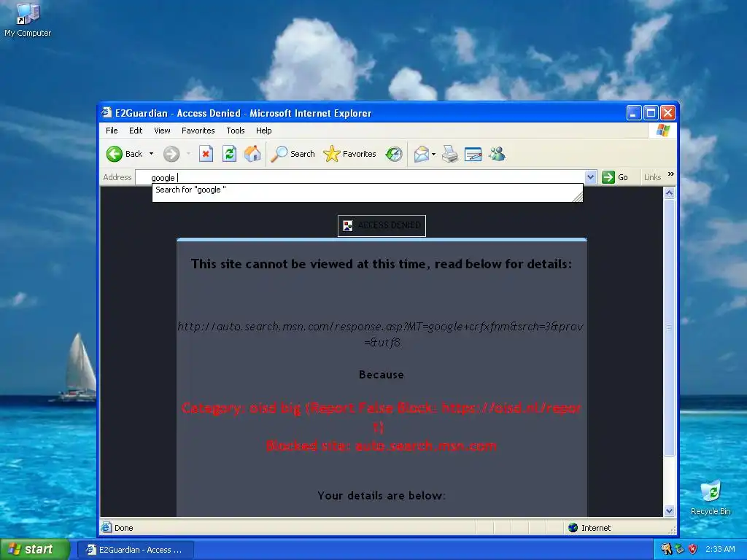Go back using the green Back arrow
Viewport: 747px width, 560px height.
[x=124, y=154]
